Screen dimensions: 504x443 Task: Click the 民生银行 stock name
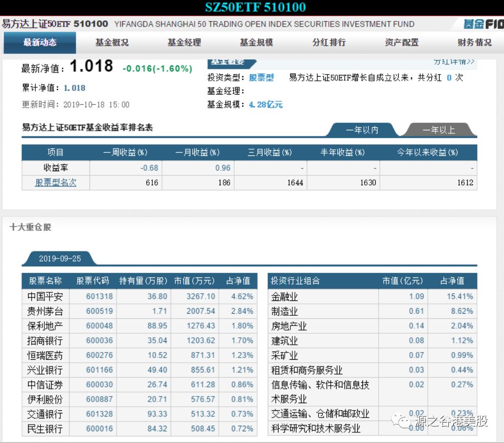click(x=45, y=429)
